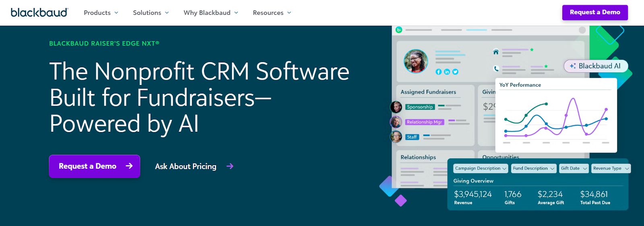Expand the Solutions chevron arrow

pos(167,13)
